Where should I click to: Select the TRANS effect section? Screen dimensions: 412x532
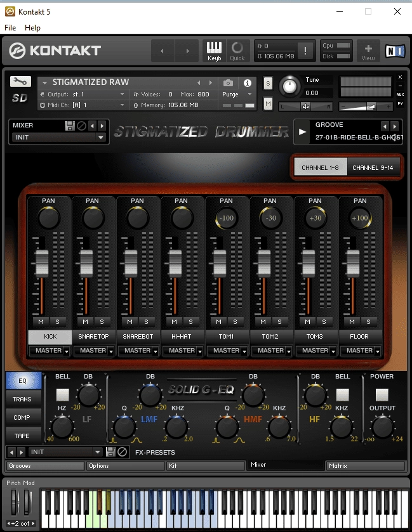[22, 399]
